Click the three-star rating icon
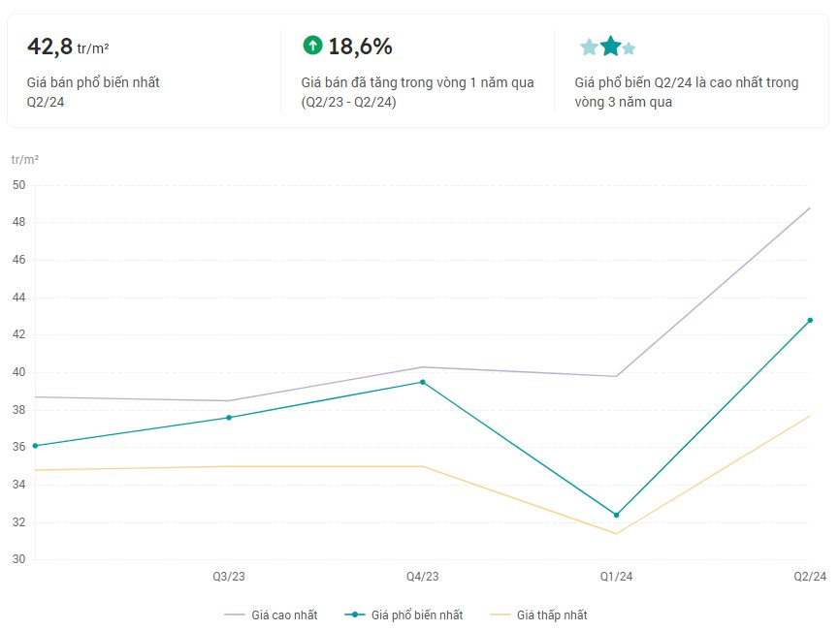The height and width of the screenshot is (630, 840). click(608, 47)
